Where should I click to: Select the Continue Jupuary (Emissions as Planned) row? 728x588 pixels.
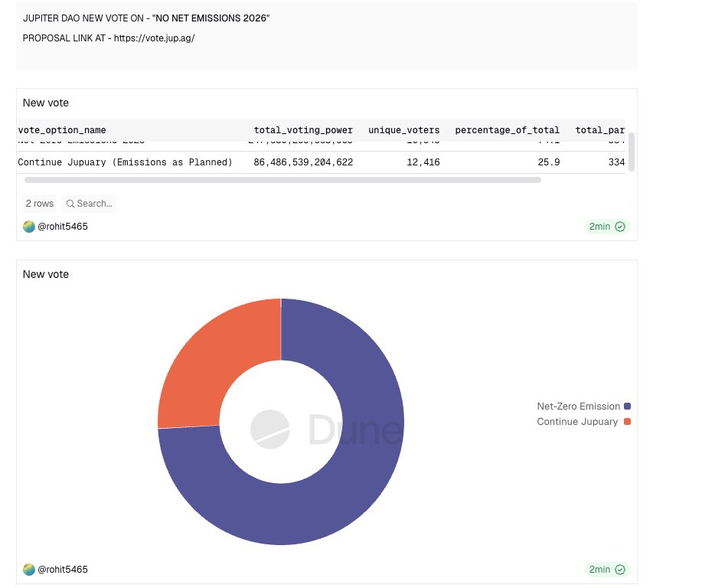(x=125, y=162)
